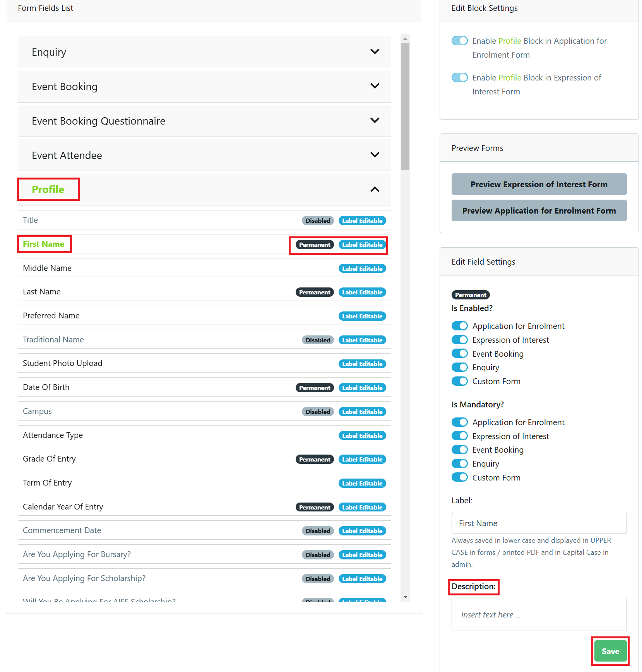The image size is (642, 672).
Task: Toggle Is Enabled for Event Booking
Action: pos(460,354)
